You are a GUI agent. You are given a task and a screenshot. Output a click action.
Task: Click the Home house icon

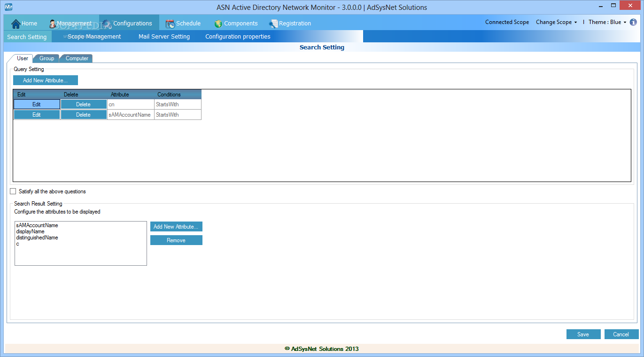point(16,24)
